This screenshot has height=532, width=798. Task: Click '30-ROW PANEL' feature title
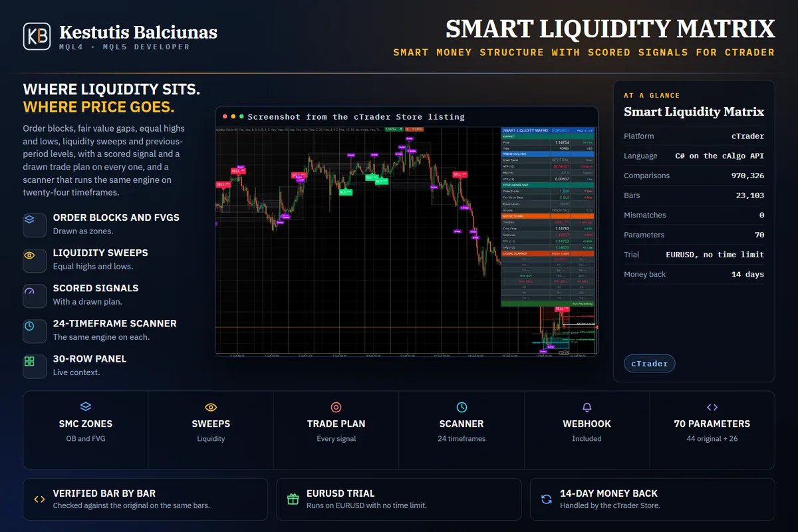[x=90, y=358]
